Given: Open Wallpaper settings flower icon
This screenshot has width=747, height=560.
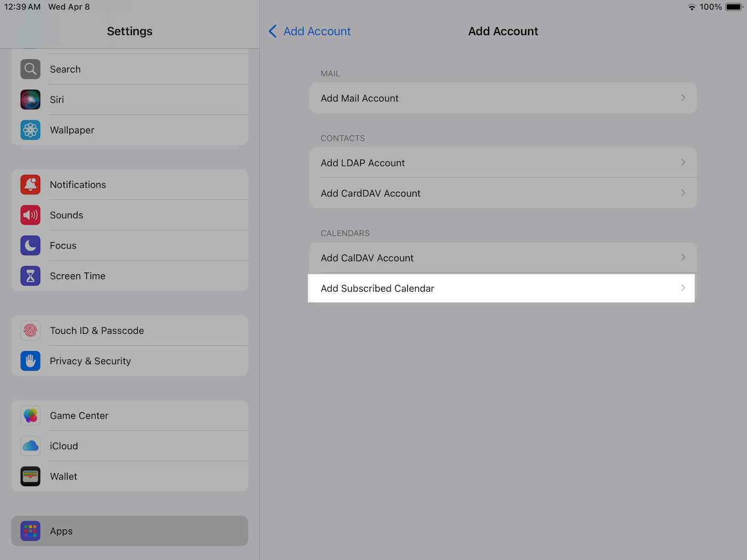Looking at the screenshot, I should tap(30, 130).
